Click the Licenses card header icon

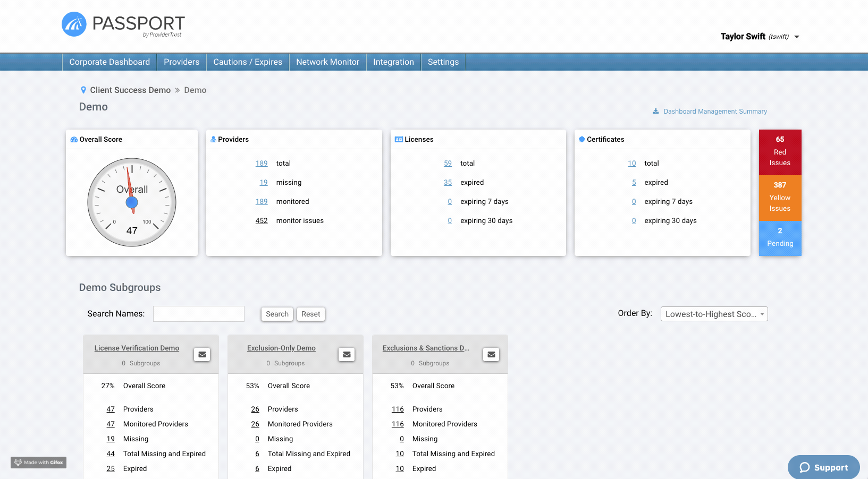pos(399,140)
